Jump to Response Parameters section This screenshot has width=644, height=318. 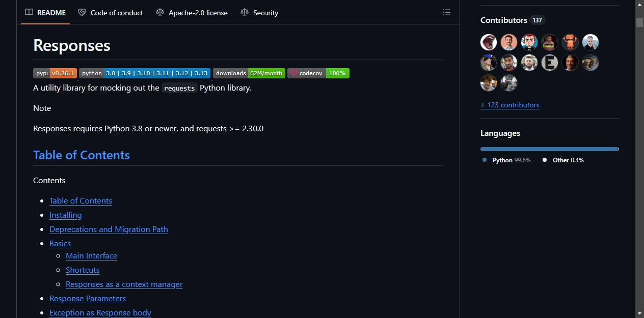point(88,299)
